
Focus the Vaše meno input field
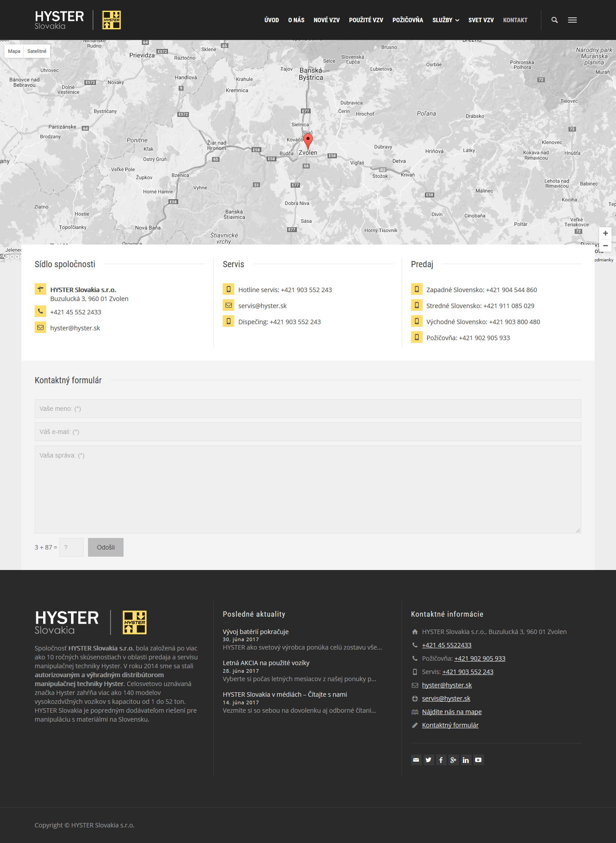tap(308, 409)
